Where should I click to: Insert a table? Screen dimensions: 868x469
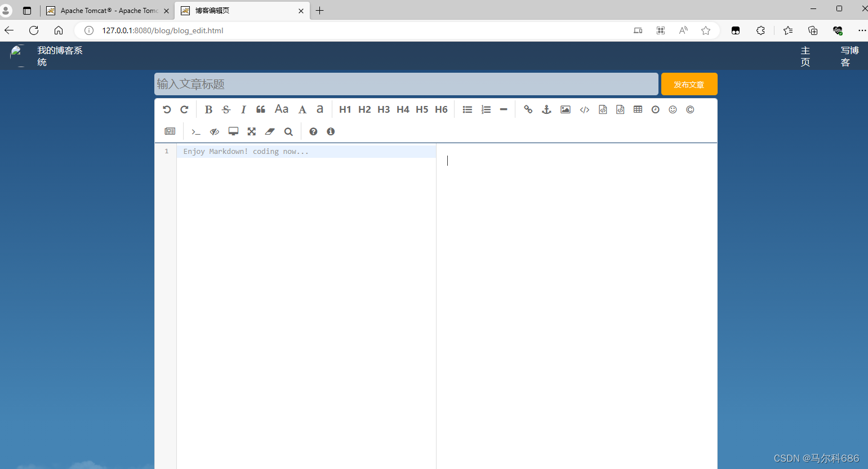(x=638, y=109)
